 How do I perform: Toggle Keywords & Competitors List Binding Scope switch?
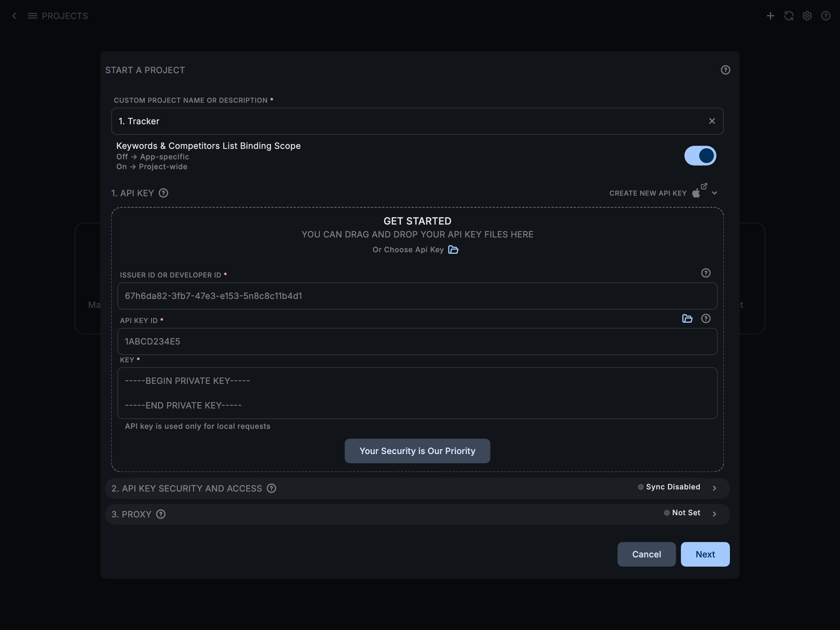coord(700,156)
